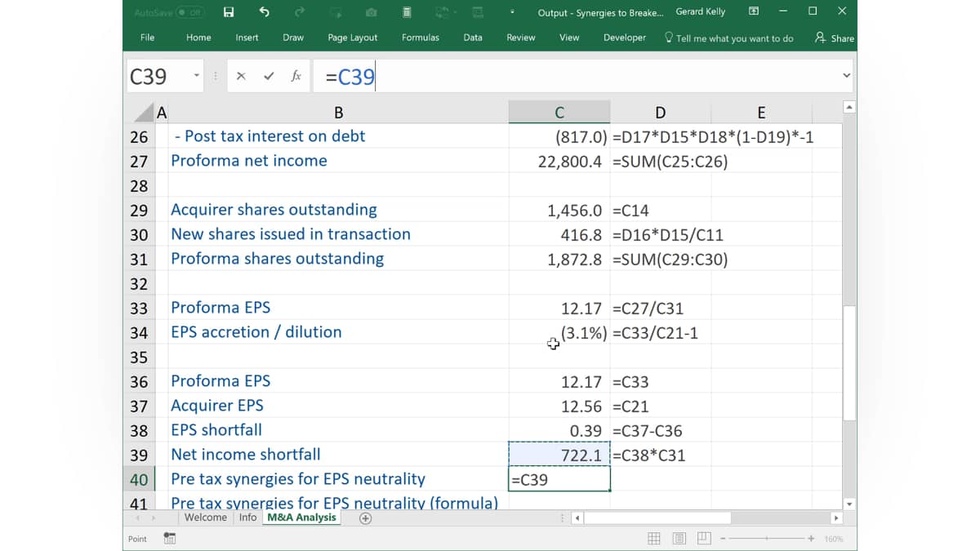Switch to the Welcome sheet tab
This screenshot has height=551, width=980.
click(x=206, y=518)
